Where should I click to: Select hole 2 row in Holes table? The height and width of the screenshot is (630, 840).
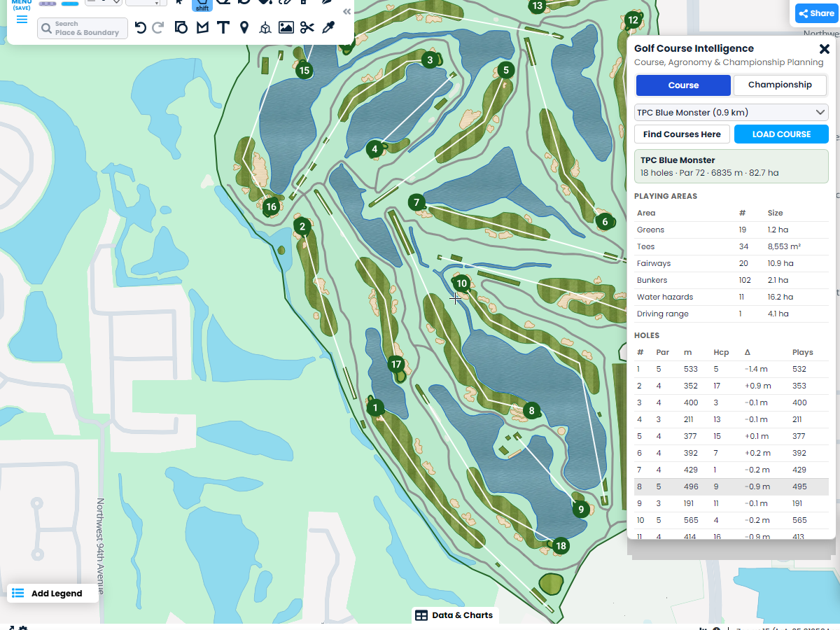point(731,386)
